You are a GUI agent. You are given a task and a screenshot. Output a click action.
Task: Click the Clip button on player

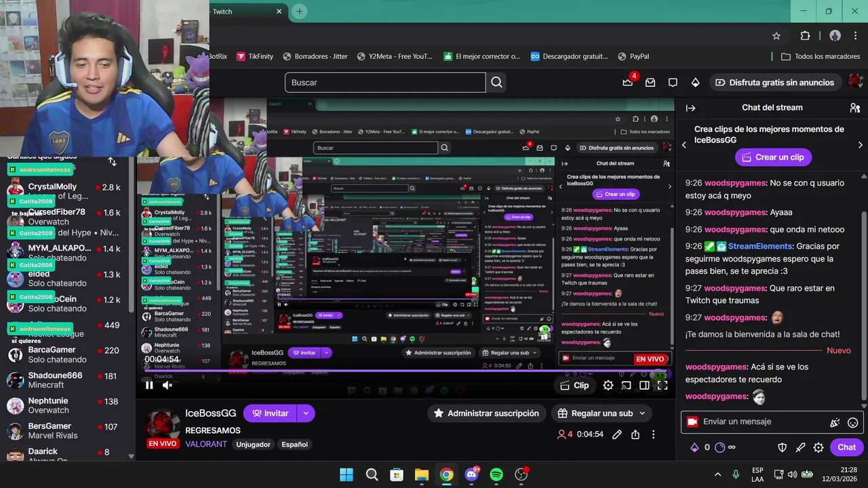[x=574, y=385]
